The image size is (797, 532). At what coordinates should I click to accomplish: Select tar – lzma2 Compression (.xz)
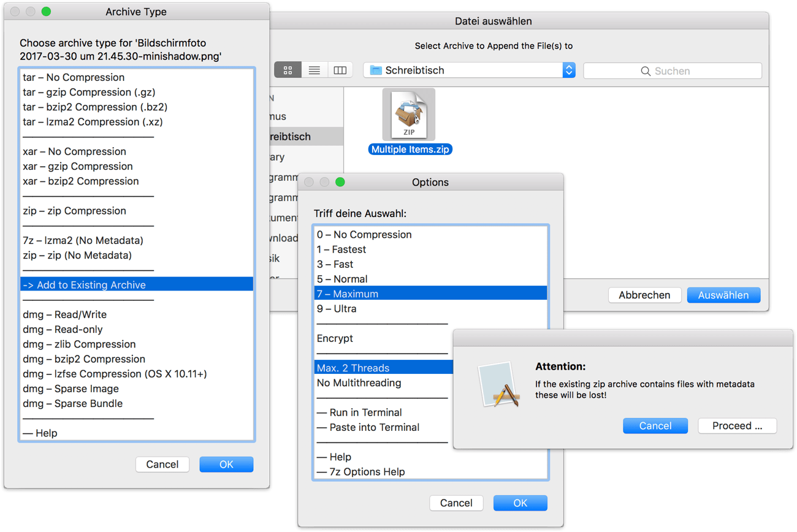pyautogui.click(x=137, y=121)
